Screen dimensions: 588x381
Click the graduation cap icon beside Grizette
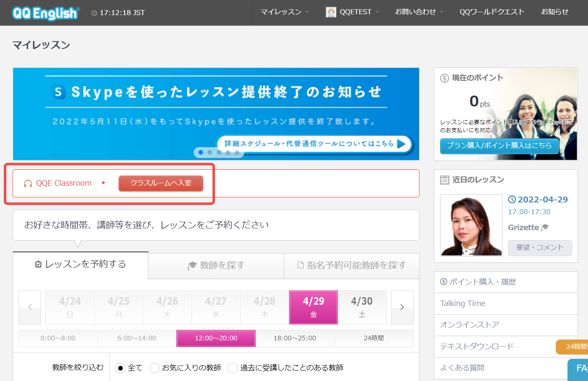click(545, 228)
